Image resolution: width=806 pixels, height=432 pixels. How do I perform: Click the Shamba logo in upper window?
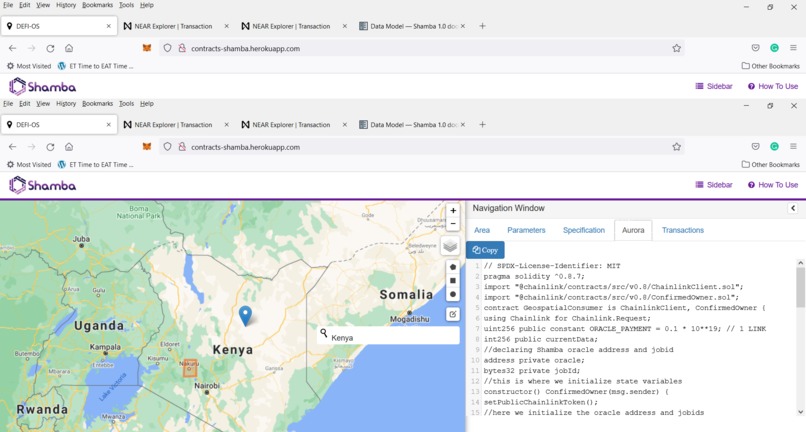43,86
